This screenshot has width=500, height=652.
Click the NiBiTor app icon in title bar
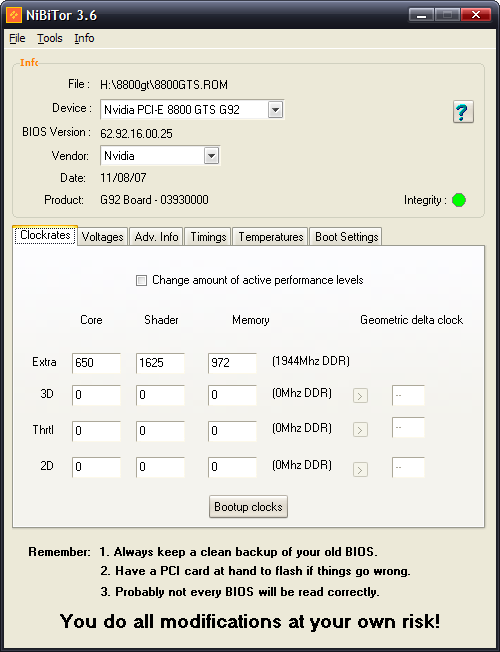pos(14,15)
